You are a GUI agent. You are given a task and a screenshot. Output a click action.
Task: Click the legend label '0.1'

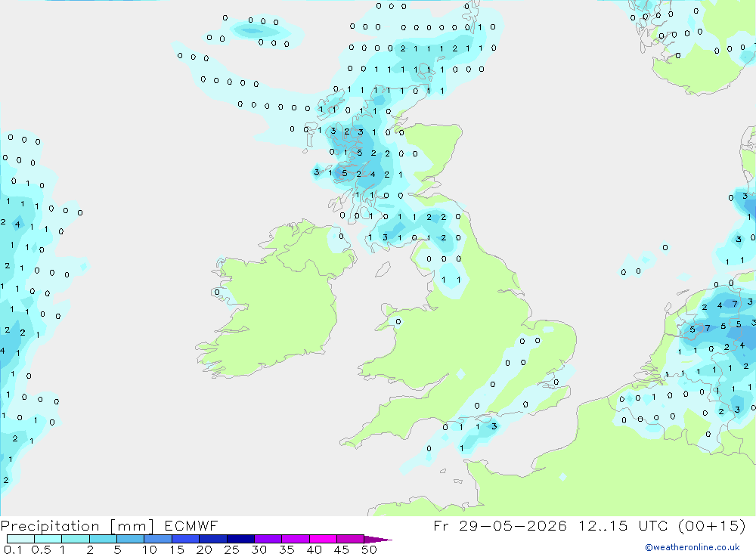(13, 549)
